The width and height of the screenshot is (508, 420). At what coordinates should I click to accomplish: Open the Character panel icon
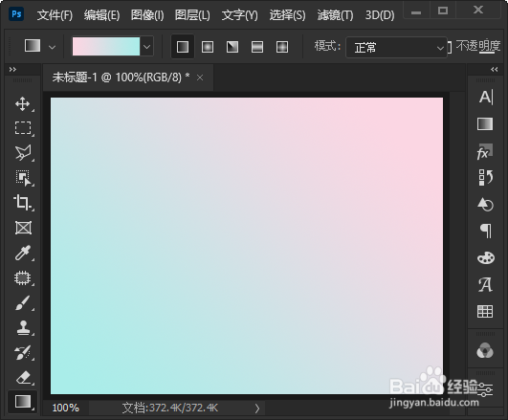[485, 98]
